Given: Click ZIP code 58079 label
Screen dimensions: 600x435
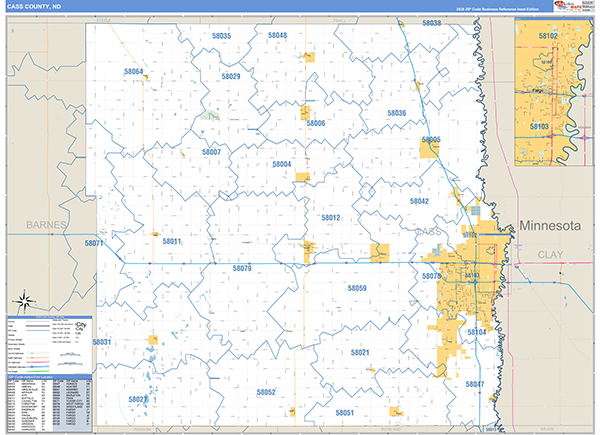Looking at the screenshot, I should point(242,268).
